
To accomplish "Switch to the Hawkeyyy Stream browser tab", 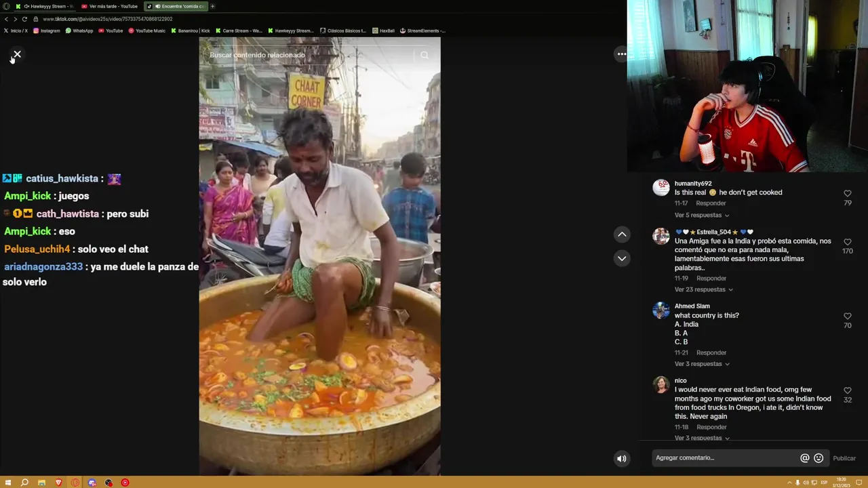I will [x=45, y=6].
